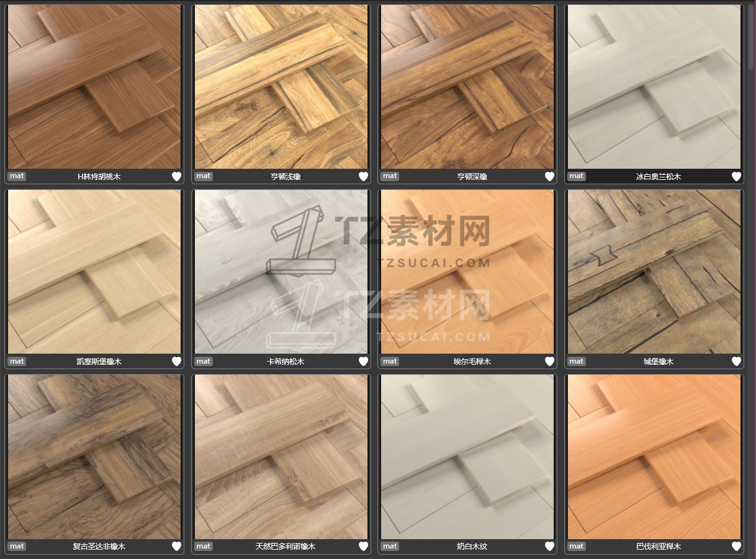The image size is (756, 559).
Task: Click the material name 冰白奥兰松木
Action: pos(659,177)
